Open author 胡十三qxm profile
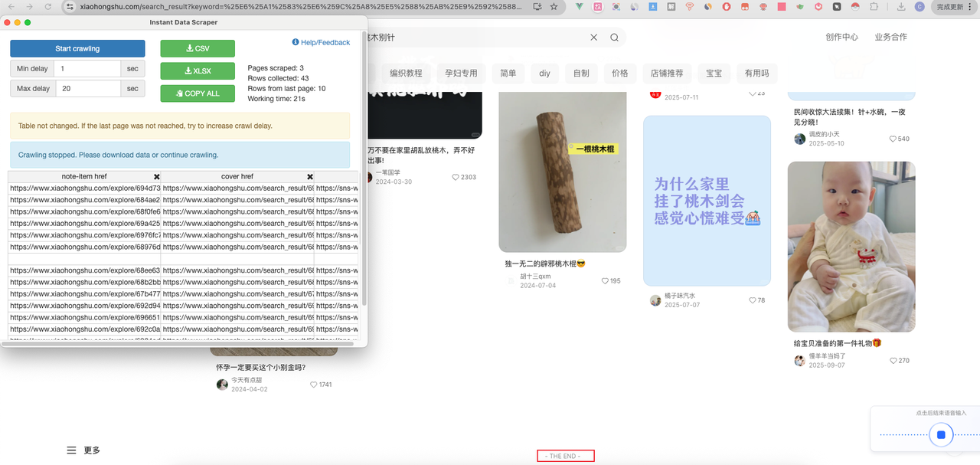Screen dimensions: 980x465 click(x=535, y=277)
